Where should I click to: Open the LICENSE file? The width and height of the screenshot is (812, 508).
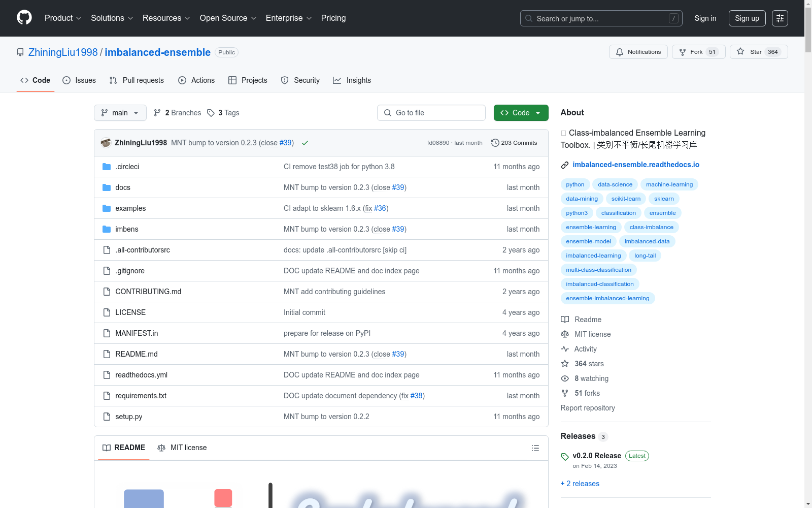click(x=130, y=312)
